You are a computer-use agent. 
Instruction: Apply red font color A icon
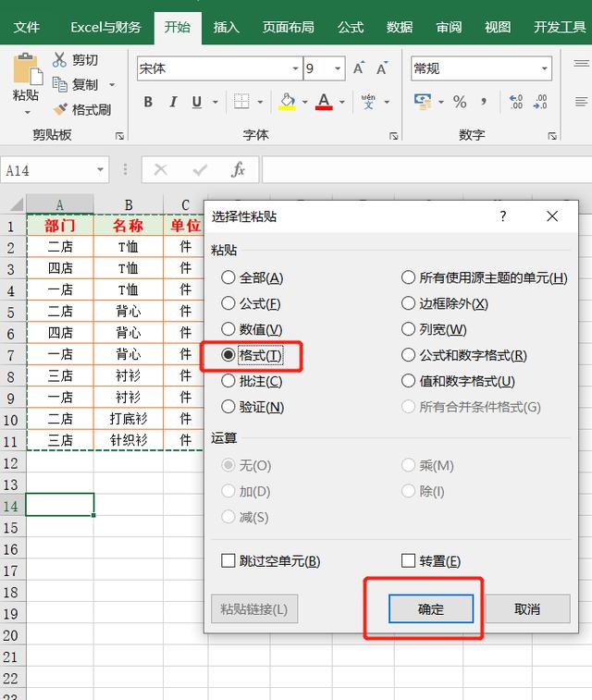click(x=324, y=102)
